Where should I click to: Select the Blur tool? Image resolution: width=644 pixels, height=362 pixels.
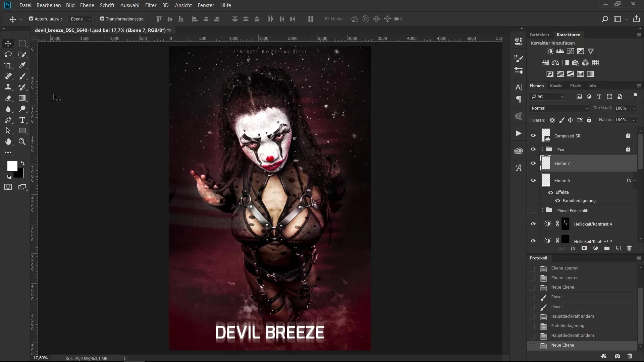point(8,109)
